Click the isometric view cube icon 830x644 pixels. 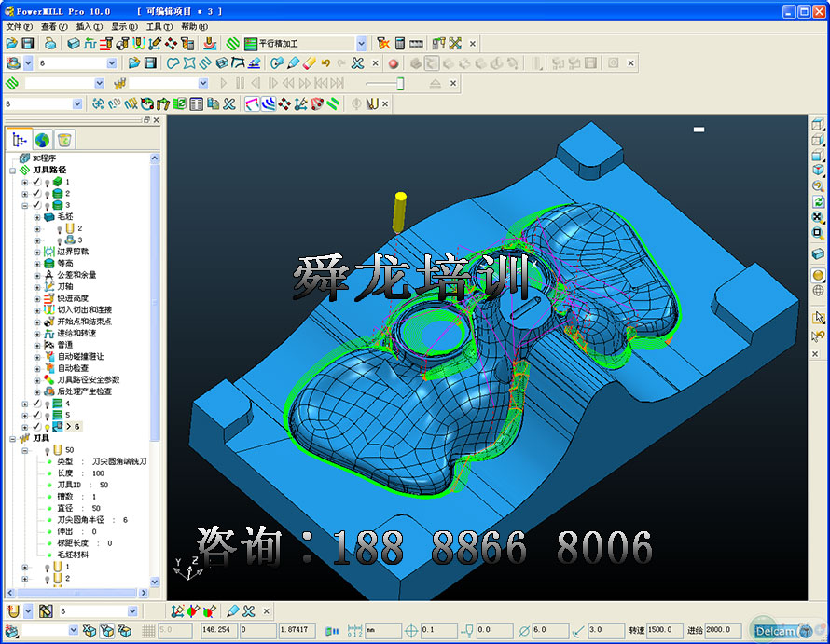tap(818, 170)
